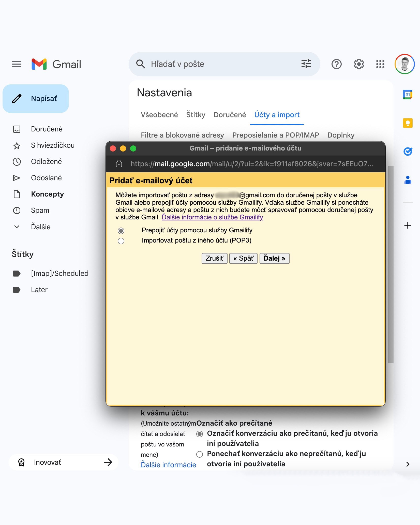Image resolution: width=420 pixels, height=525 pixels.
Task: Open the Help question mark icon
Action: click(336, 64)
